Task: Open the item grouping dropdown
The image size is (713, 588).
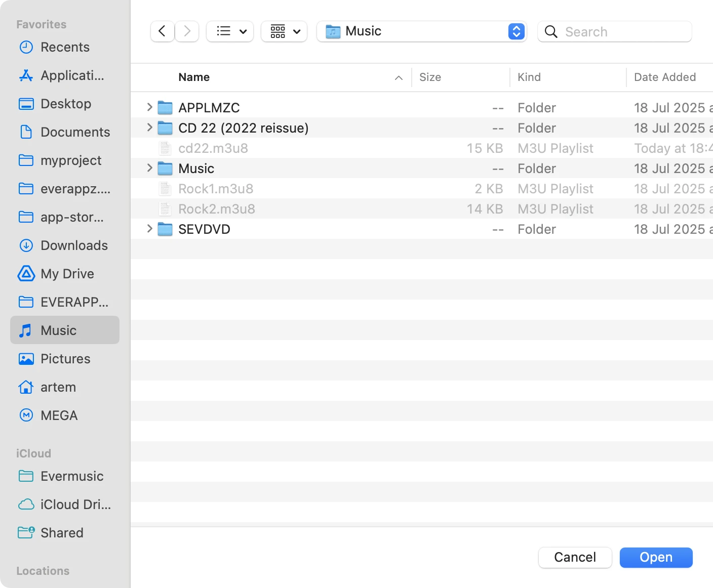Action: point(284,31)
